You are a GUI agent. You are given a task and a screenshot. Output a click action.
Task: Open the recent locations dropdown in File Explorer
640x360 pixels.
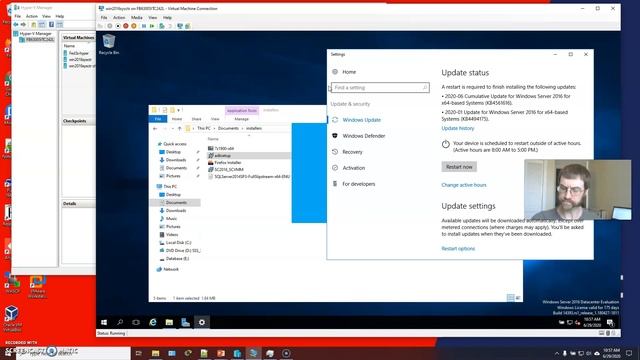173,129
